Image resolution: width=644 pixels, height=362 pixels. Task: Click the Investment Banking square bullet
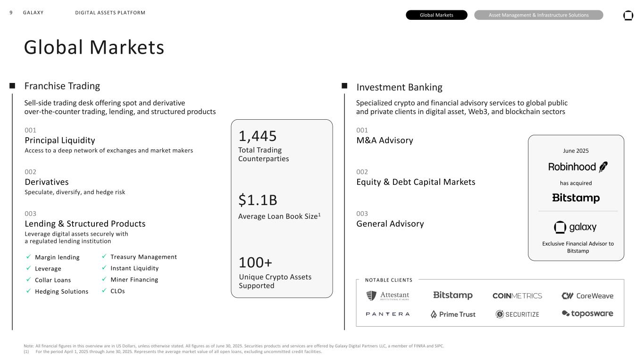click(x=344, y=86)
